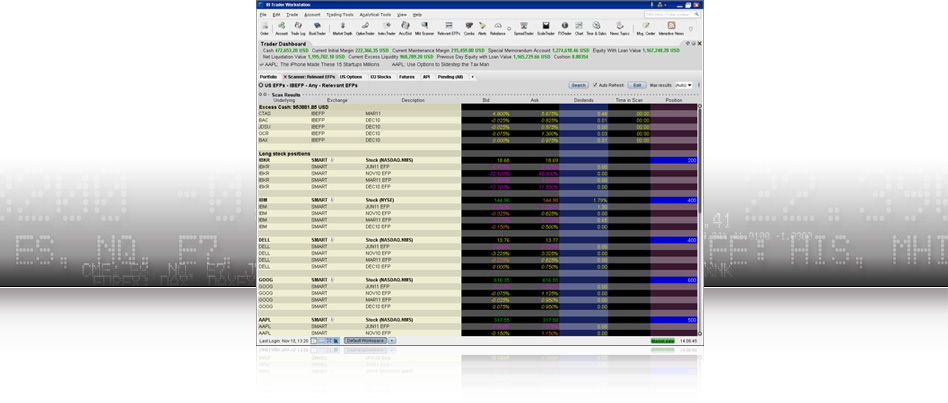948x403 pixels.
Task: Switch to the US Options tab
Action: pos(350,76)
